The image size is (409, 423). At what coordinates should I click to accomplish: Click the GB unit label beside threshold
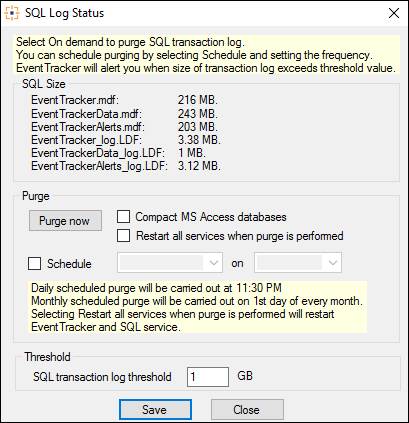(245, 376)
